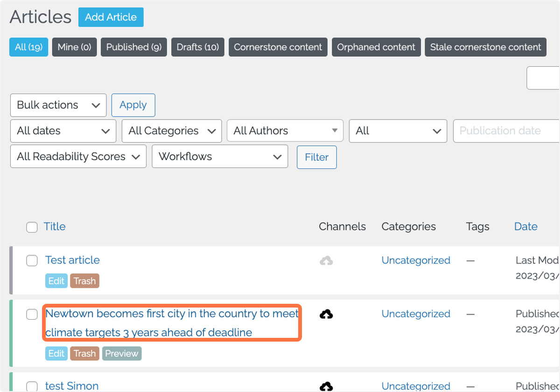Filter by Cornerstone content

[278, 47]
